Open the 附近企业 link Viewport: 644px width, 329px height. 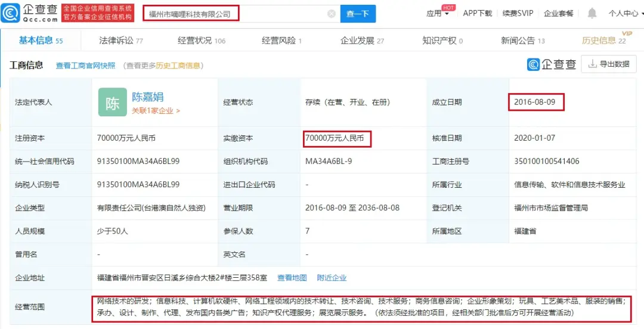332,278
